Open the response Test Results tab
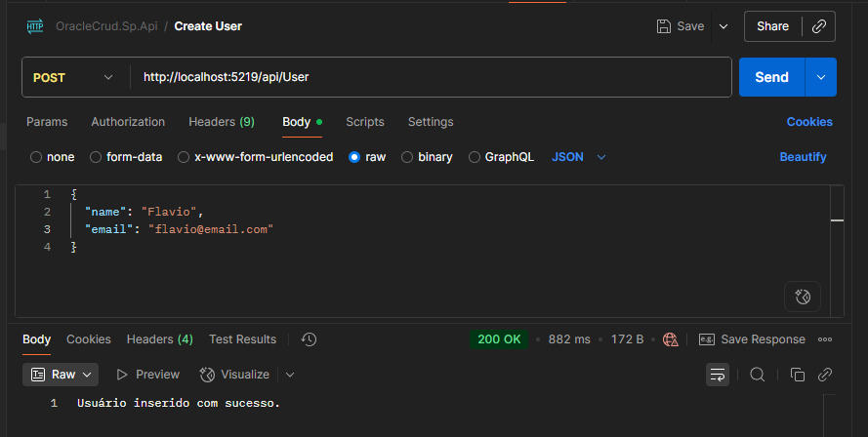 pyautogui.click(x=242, y=339)
